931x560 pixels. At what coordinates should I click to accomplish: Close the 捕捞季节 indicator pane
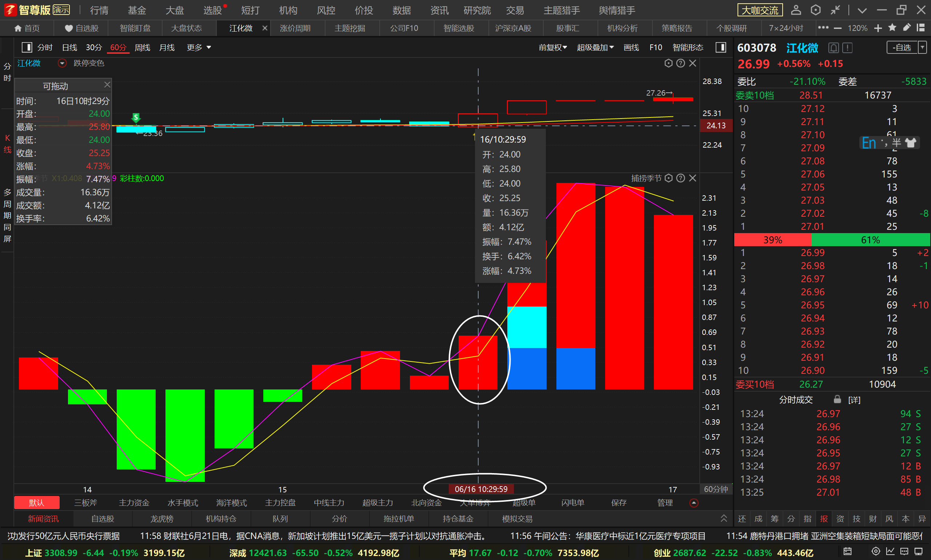pos(692,178)
